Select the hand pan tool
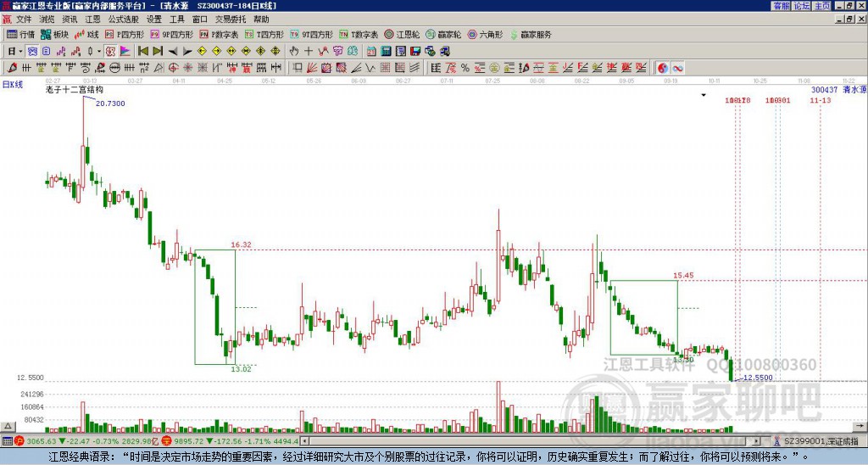The width and height of the screenshot is (868, 465). [293, 51]
